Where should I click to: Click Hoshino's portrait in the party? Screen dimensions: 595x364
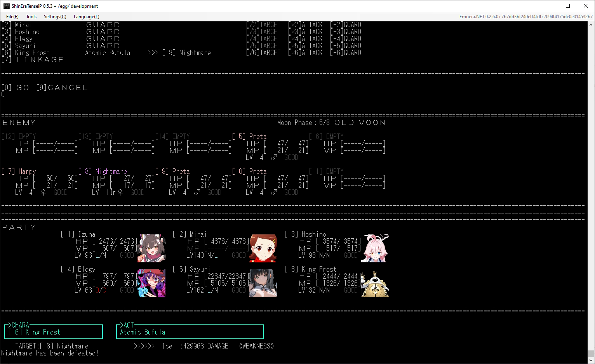pos(375,248)
